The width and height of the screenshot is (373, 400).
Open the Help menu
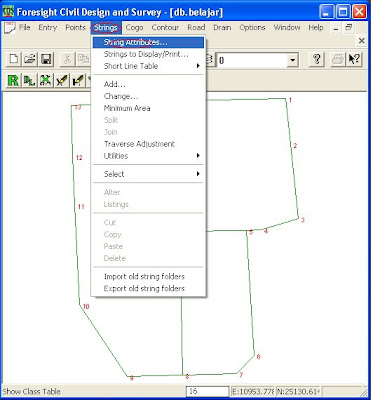click(x=316, y=27)
